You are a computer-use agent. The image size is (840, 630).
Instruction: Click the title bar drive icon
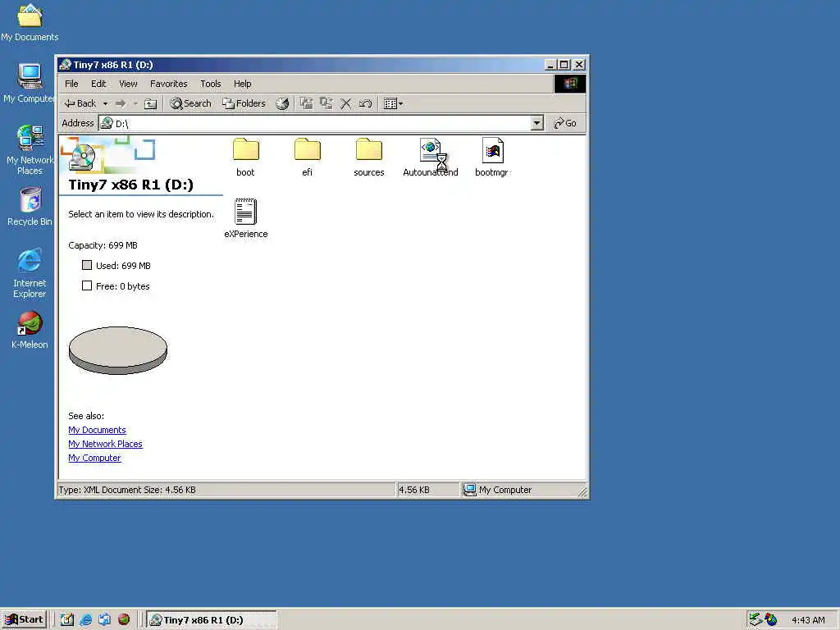66,64
